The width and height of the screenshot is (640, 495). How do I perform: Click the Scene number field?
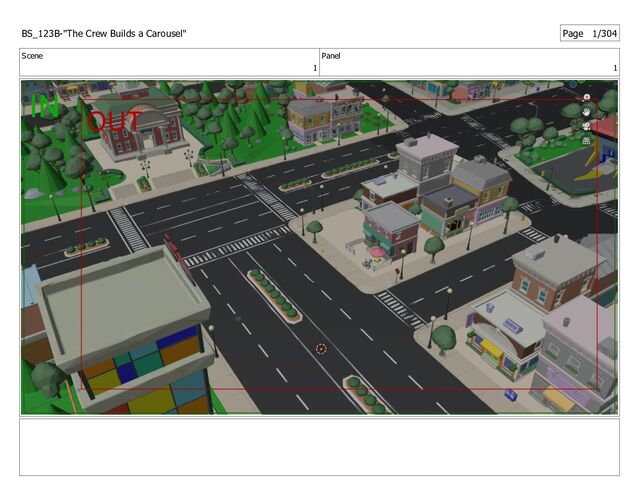click(x=169, y=62)
